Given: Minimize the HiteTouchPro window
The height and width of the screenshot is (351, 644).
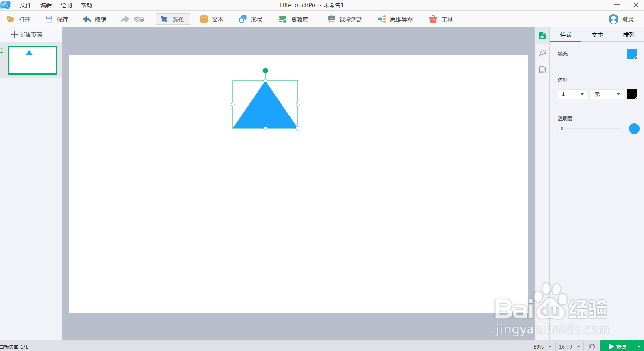Looking at the screenshot, I should coord(617,5).
